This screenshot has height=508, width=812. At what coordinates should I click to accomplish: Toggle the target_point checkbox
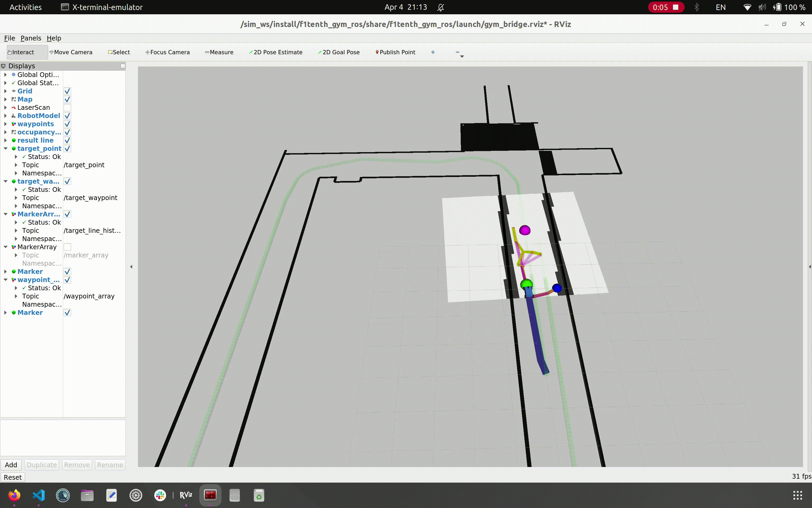67,148
